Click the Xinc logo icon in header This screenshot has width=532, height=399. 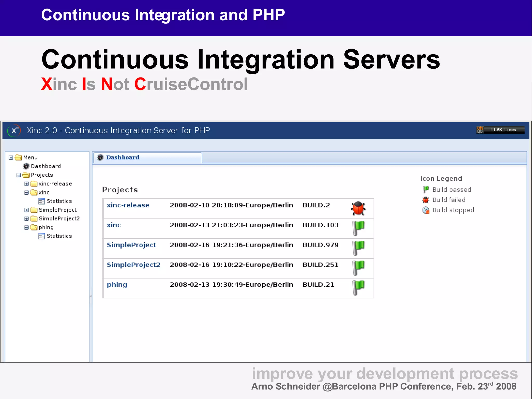14,130
